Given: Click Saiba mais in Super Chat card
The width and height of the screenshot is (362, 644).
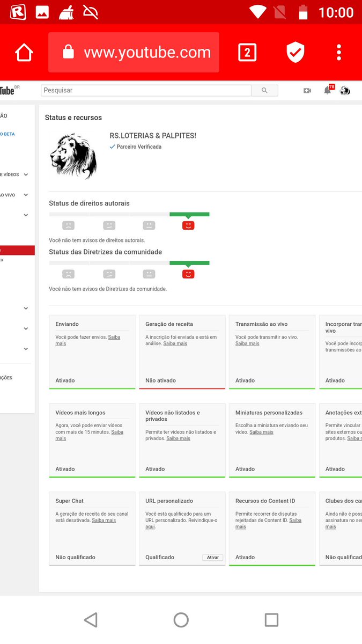Looking at the screenshot, I should 104,520.
